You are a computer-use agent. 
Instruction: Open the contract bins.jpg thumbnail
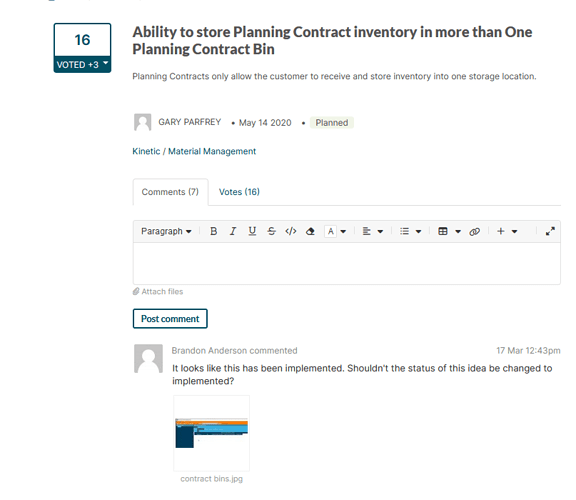[212, 433]
